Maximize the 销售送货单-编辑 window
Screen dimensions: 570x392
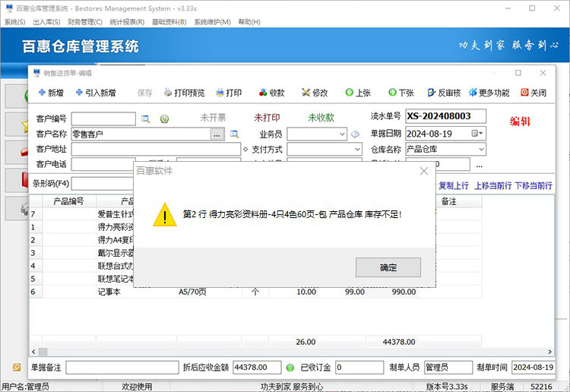518,73
